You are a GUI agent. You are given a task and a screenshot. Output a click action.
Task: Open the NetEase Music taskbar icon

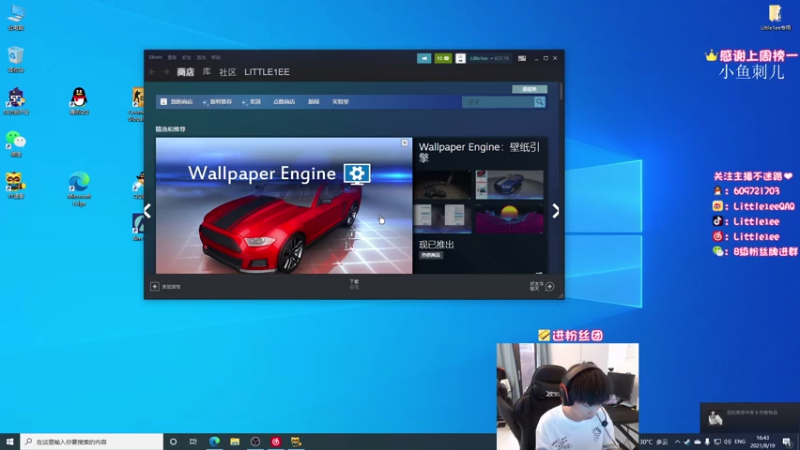pyautogui.click(x=276, y=441)
